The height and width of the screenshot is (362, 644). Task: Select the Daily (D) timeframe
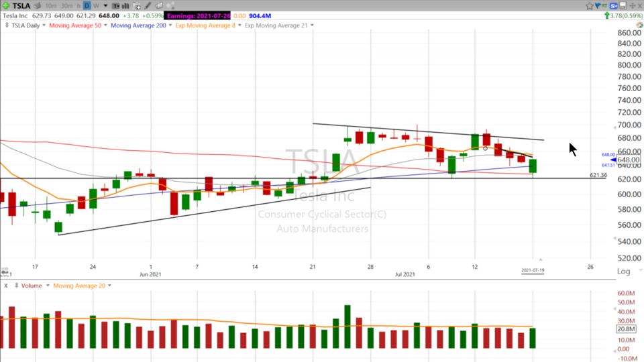pyautogui.click(x=87, y=6)
